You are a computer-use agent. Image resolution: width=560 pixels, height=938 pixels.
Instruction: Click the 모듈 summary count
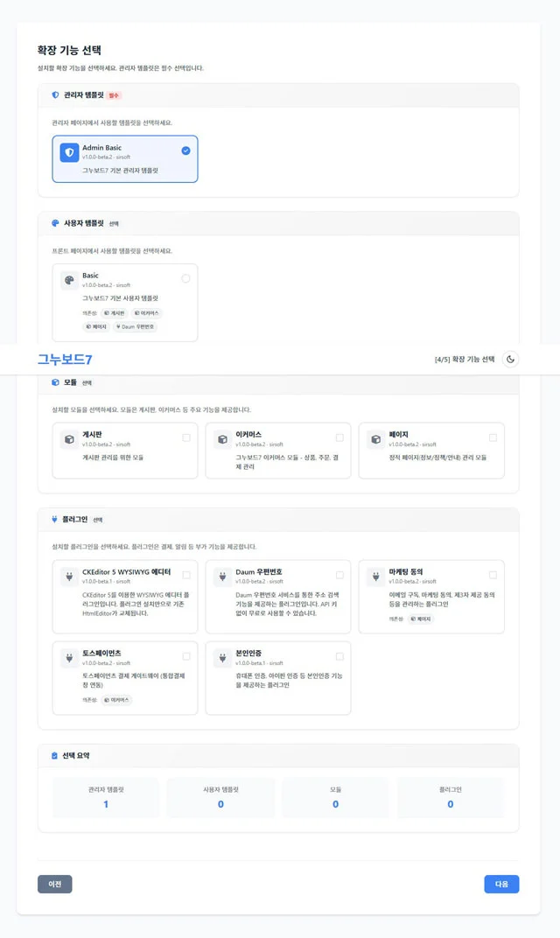click(336, 804)
